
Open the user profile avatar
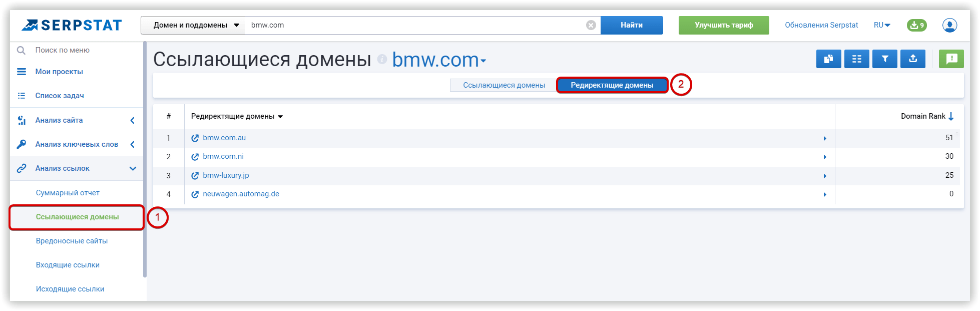tap(949, 25)
